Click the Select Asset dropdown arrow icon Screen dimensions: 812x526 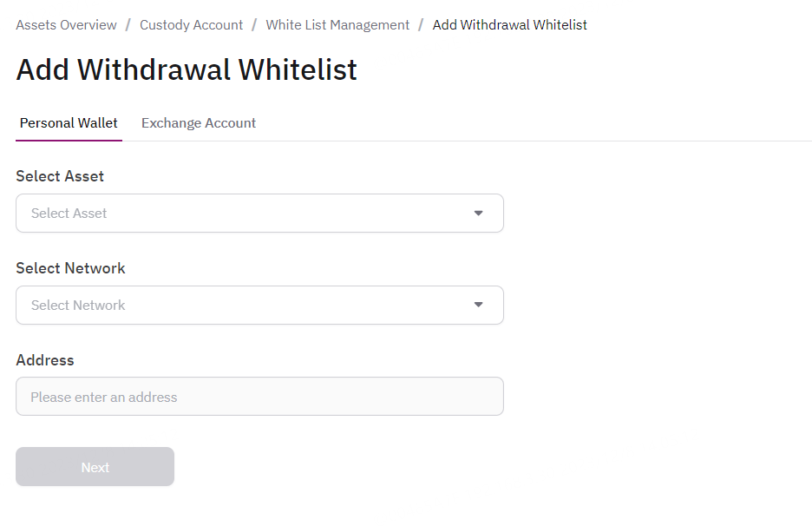point(478,214)
